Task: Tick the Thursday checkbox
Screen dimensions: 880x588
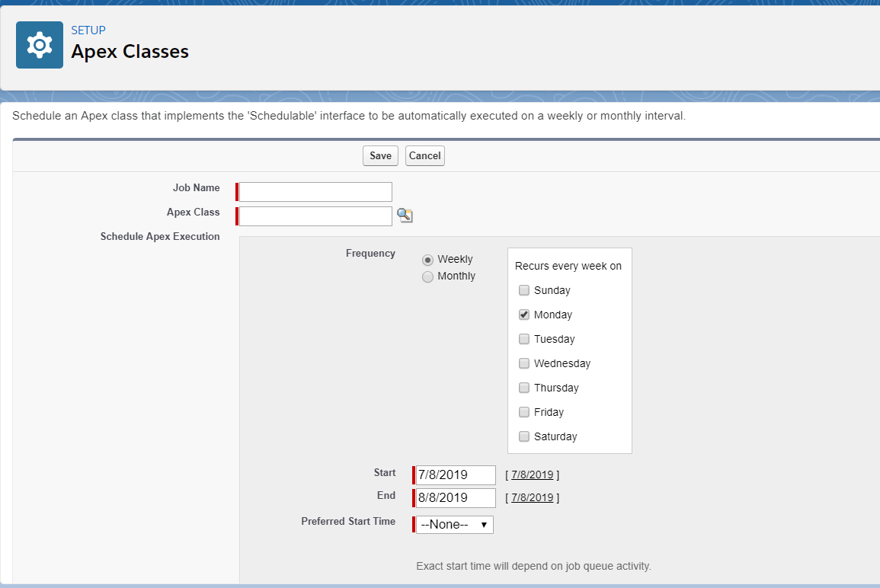Action: coord(523,388)
